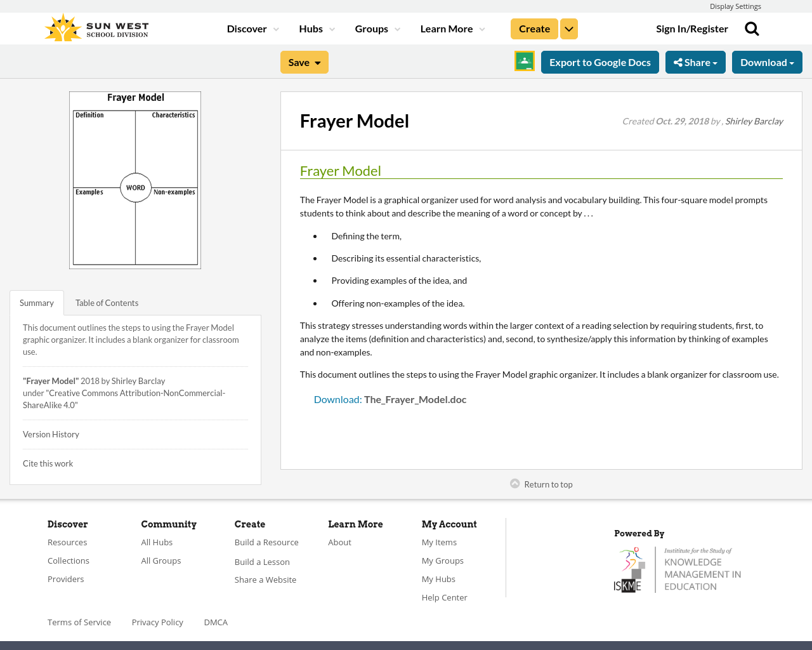Click the Return to top icon
The height and width of the screenshot is (650, 812).
point(514,484)
